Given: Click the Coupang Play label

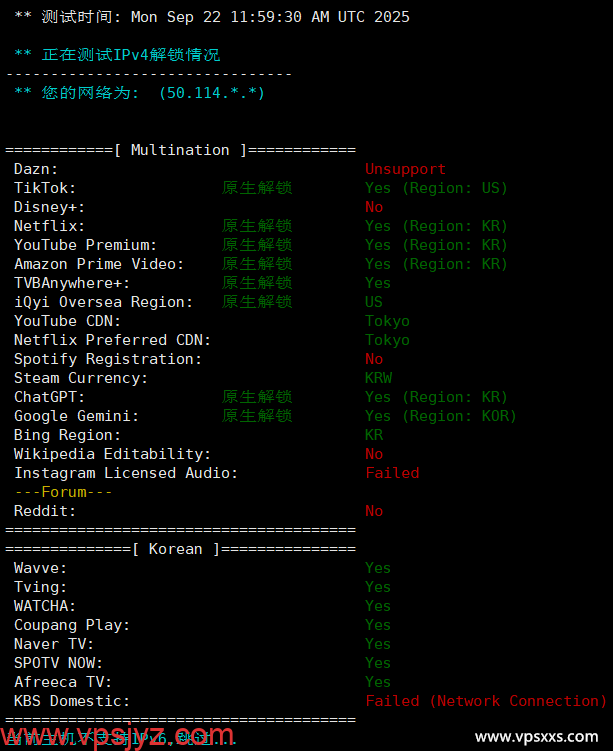Looking at the screenshot, I should (x=72, y=625).
